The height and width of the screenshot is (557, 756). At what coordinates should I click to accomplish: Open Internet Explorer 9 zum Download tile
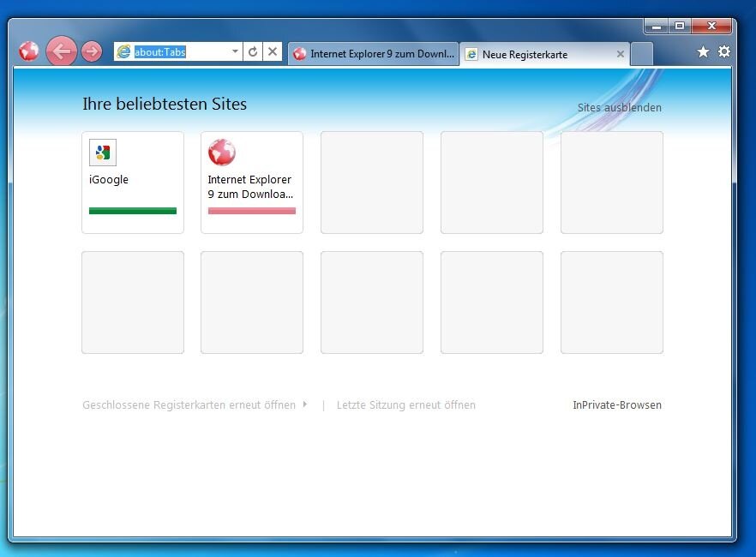[251, 182]
